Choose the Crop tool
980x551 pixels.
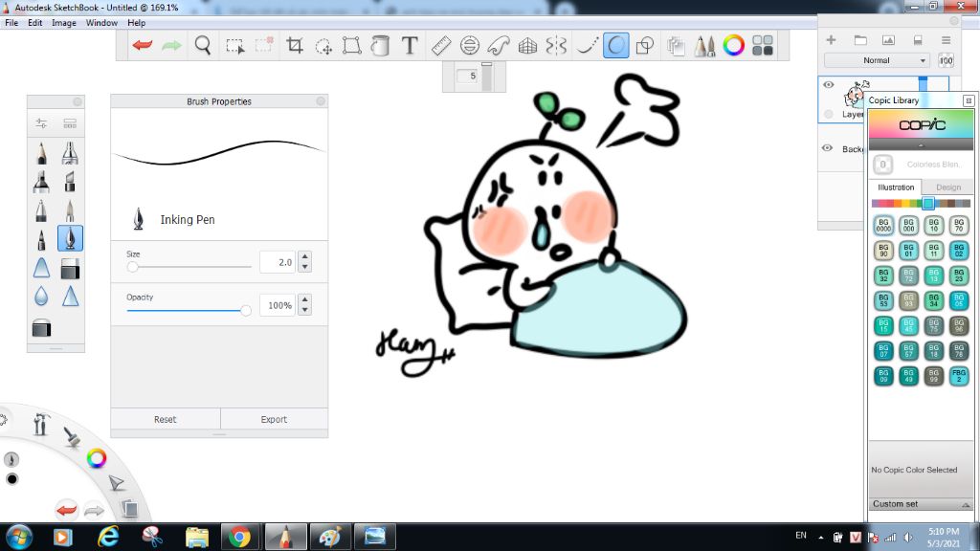[295, 45]
